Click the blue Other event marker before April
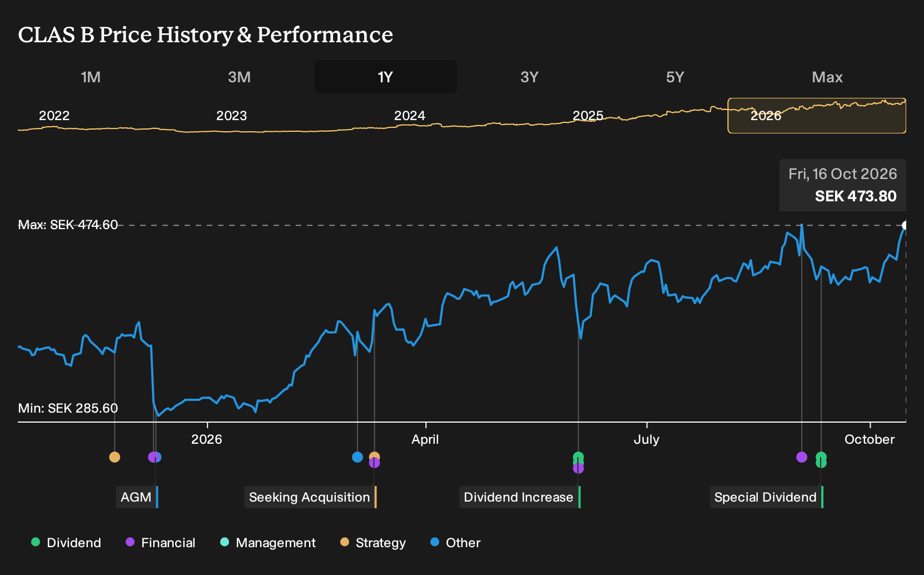This screenshot has width=924, height=575. pyautogui.click(x=357, y=457)
